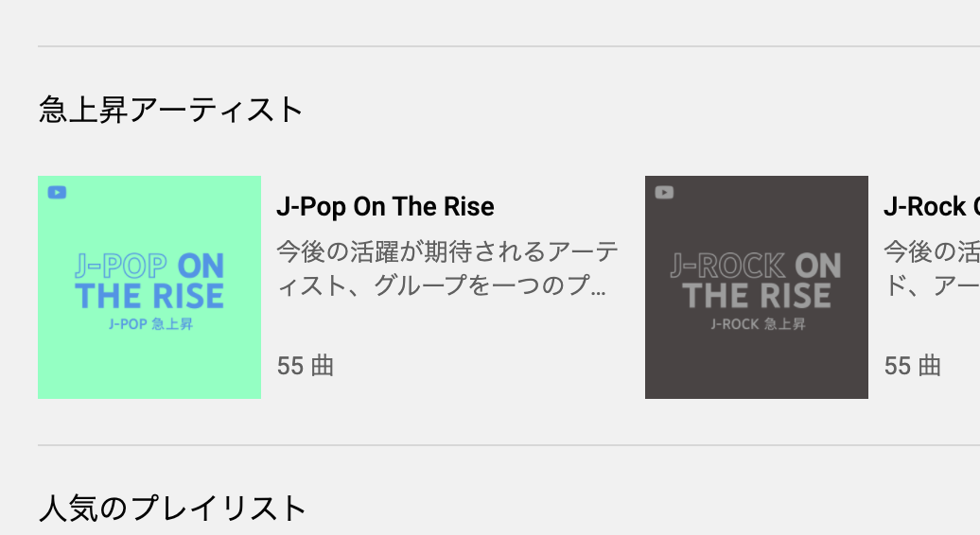Click the YouTube icon on J-Pop cover

(58, 193)
